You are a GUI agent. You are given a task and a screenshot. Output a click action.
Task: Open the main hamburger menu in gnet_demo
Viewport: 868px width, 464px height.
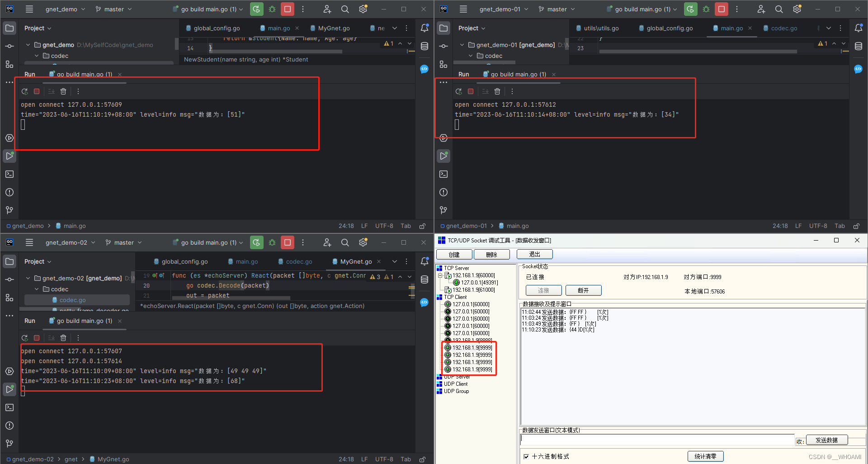29,9
